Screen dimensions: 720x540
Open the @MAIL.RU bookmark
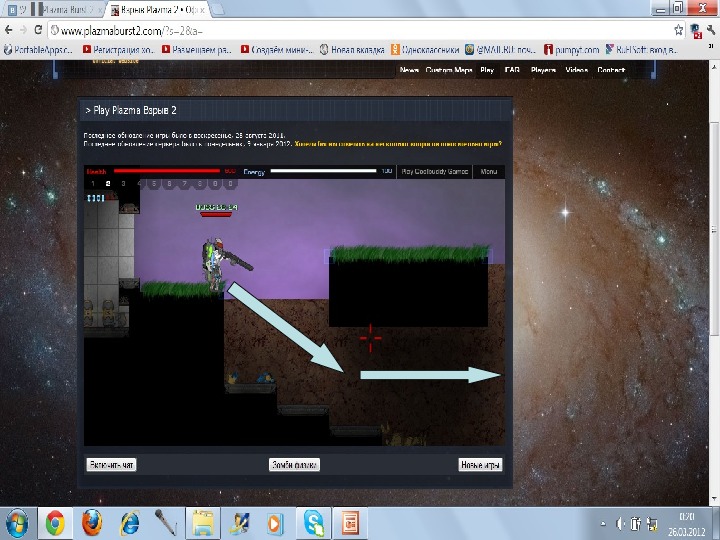(x=501, y=50)
